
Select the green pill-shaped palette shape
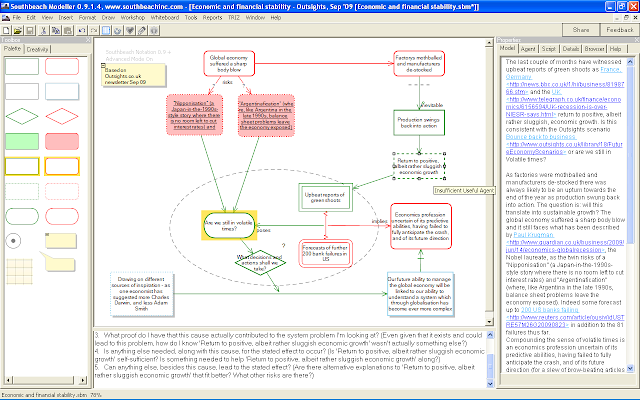(x=22, y=216)
